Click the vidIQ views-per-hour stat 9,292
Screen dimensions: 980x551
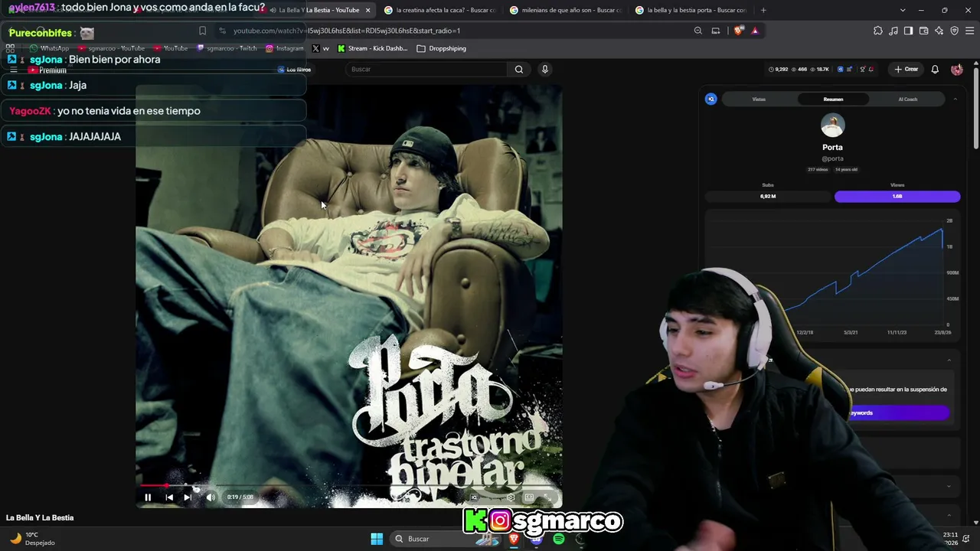[x=779, y=69]
